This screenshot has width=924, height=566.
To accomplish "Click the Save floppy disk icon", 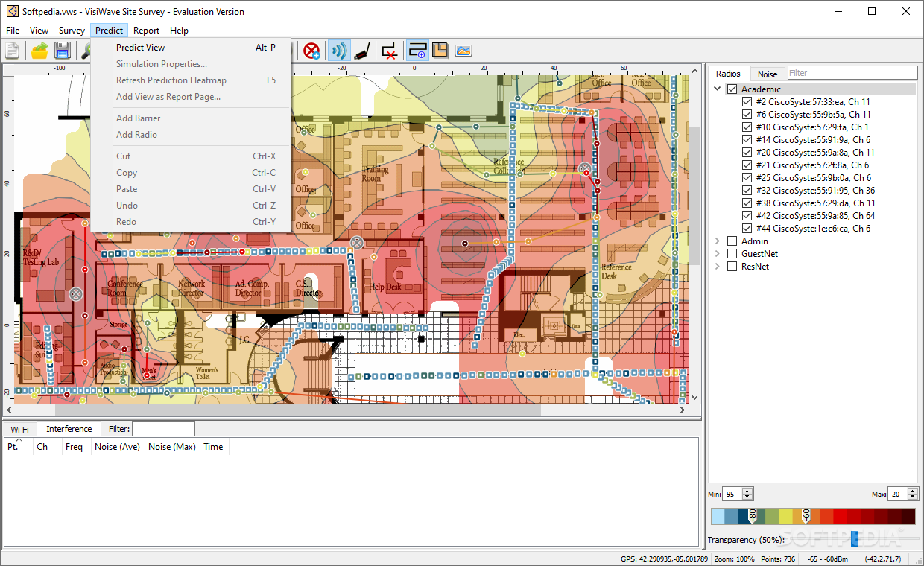I will click(63, 51).
